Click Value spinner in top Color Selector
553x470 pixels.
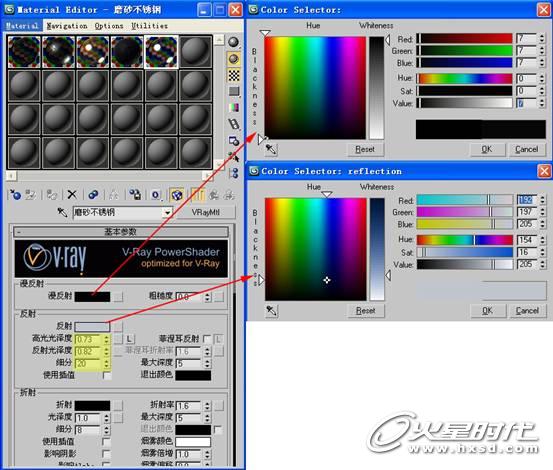[x=542, y=103]
